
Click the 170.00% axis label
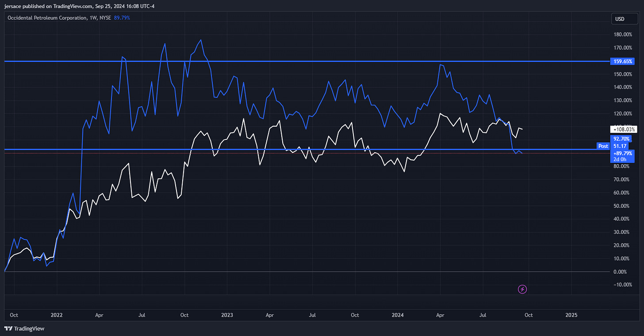coord(623,48)
